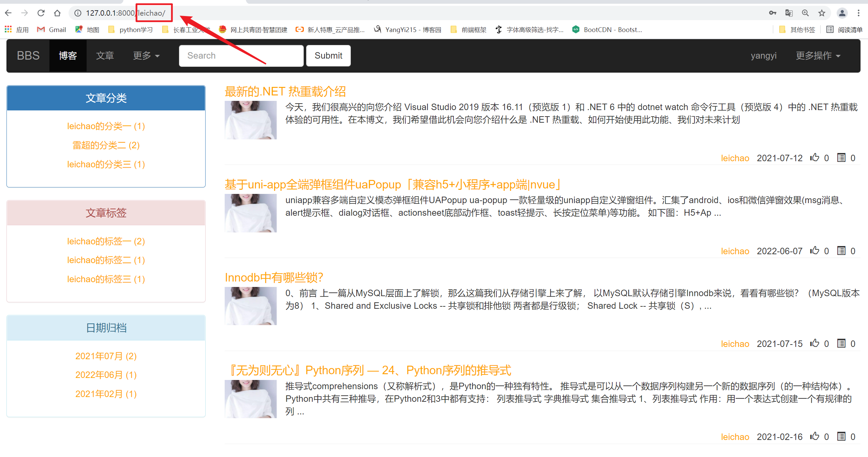Click the browser reload page icon
868x457 pixels.
point(41,13)
